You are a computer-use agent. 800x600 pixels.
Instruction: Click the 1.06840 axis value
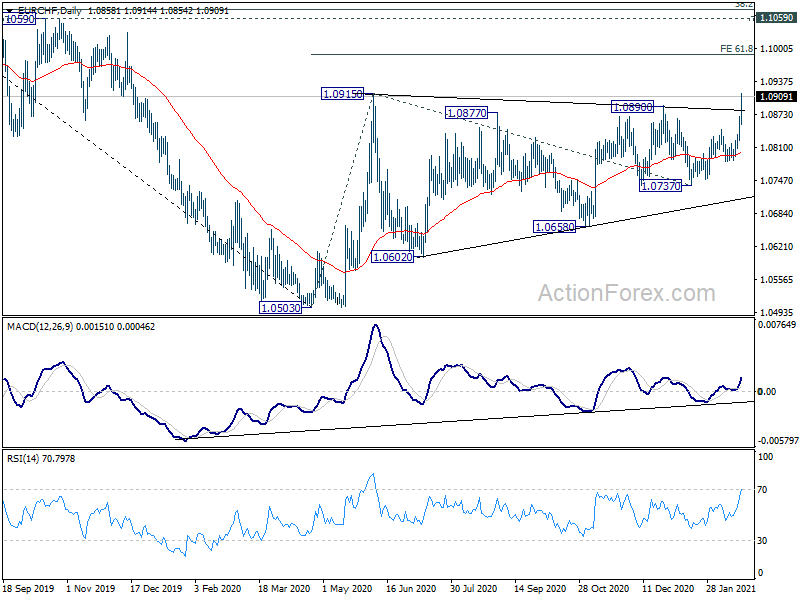(x=777, y=213)
